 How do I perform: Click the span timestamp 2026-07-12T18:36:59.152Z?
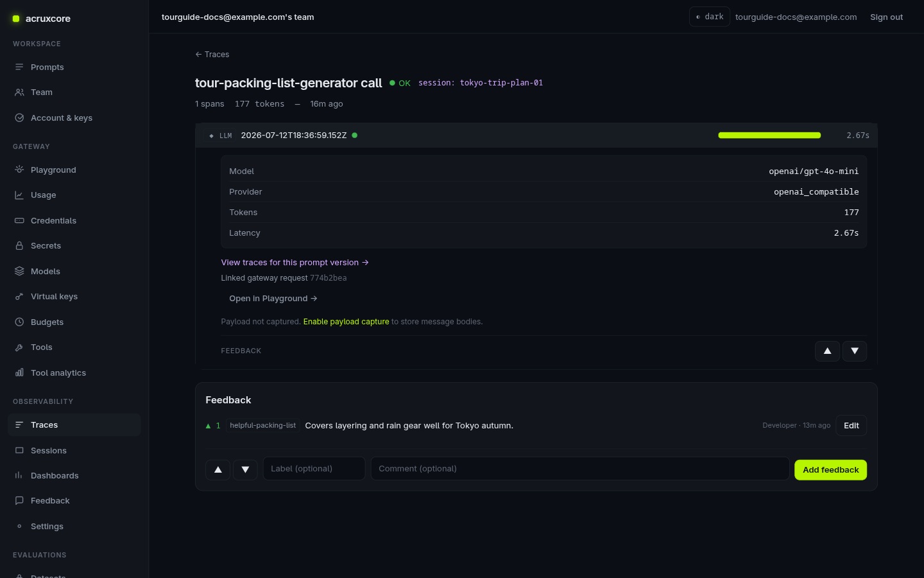click(x=294, y=136)
